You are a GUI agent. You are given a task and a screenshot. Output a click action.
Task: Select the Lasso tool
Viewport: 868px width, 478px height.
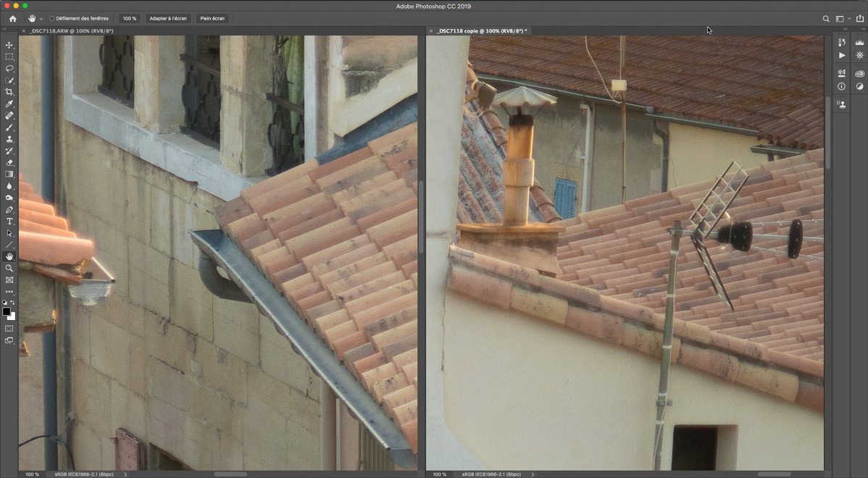click(9, 69)
